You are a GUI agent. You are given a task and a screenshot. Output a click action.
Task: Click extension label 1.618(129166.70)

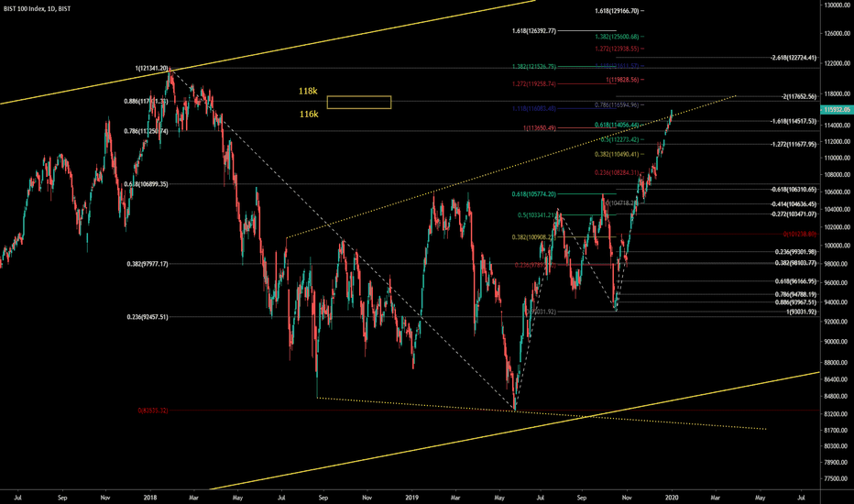(617, 10)
